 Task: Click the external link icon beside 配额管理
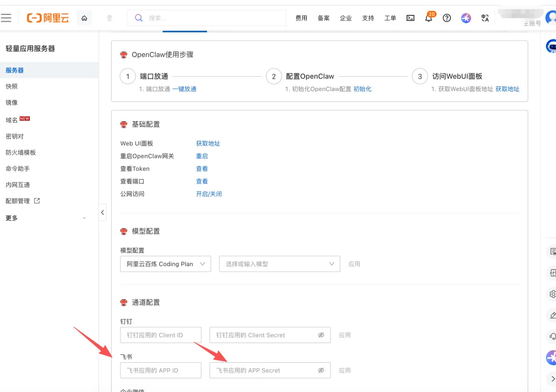click(x=37, y=201)
